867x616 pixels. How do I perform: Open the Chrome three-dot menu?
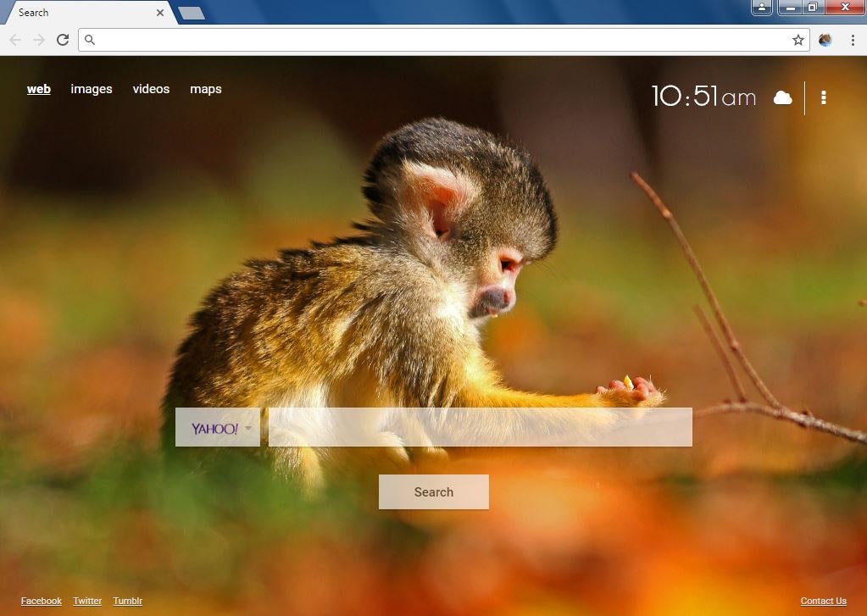[x=853, y=40]
